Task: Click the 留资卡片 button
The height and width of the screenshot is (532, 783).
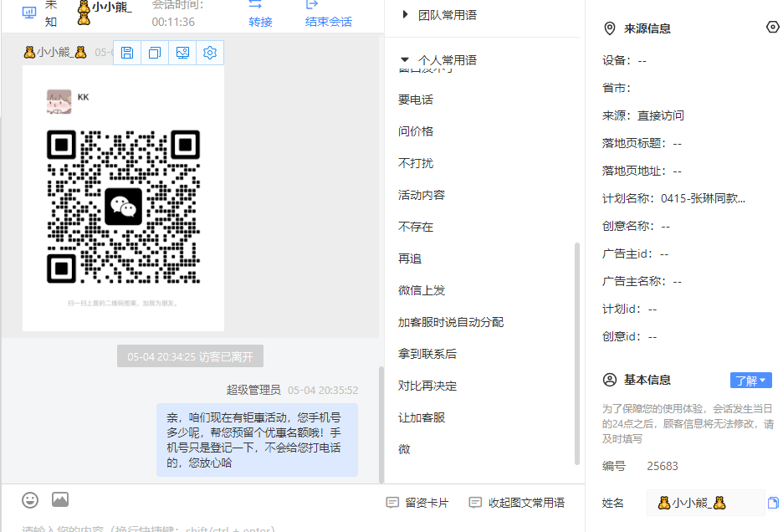Action: (x=417, y=503)
